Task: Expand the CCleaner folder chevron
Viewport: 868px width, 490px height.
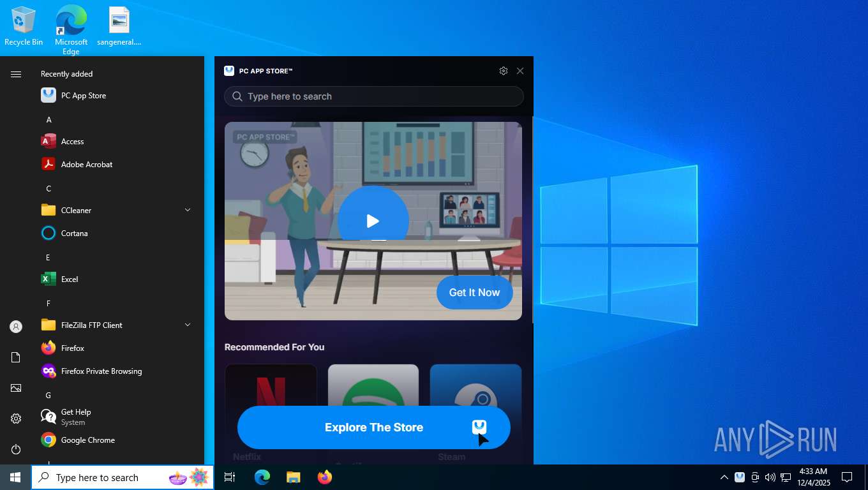Action: [x=188, y=210]
